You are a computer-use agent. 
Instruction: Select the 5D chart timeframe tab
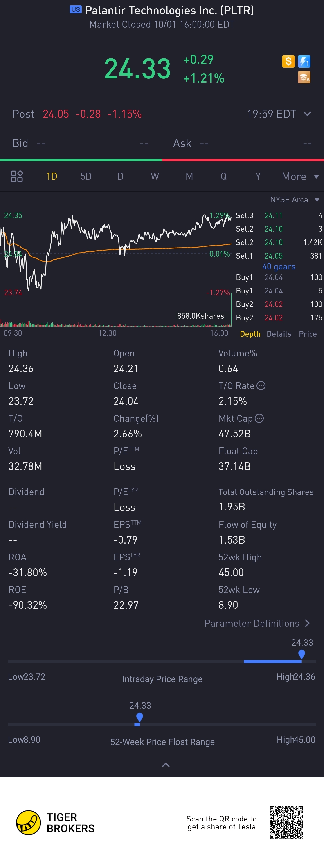[x=86, y=177]
